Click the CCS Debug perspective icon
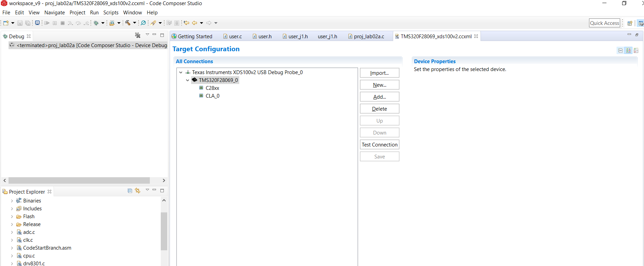The image size is (644, 266). (x=641, y=23)
